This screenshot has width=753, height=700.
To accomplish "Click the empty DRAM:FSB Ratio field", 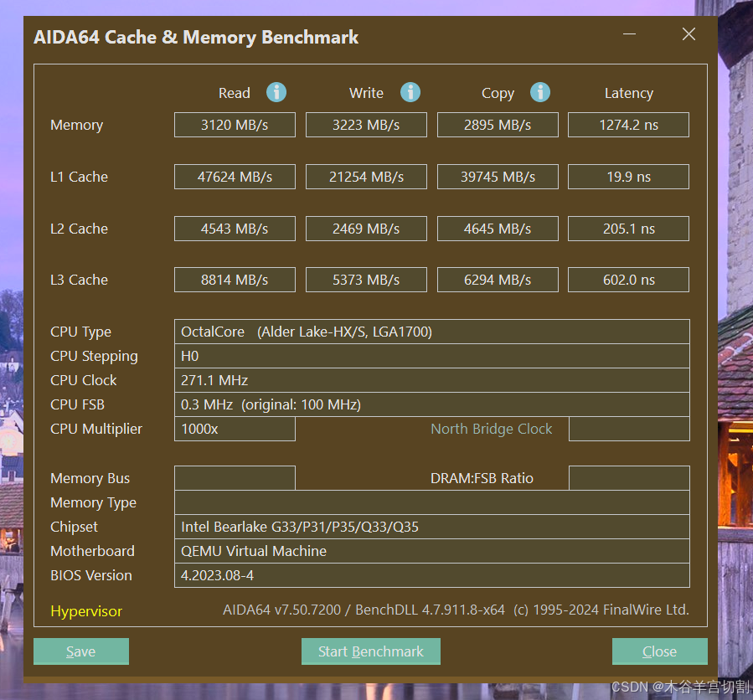I will pyautogui.click(x=630, y=478).
